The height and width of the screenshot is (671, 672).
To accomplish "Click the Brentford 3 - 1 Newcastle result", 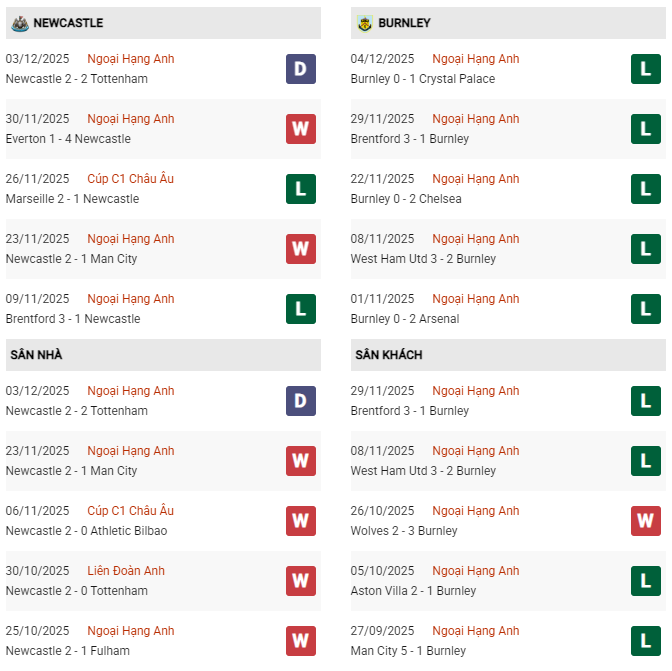I will (73, 319).
